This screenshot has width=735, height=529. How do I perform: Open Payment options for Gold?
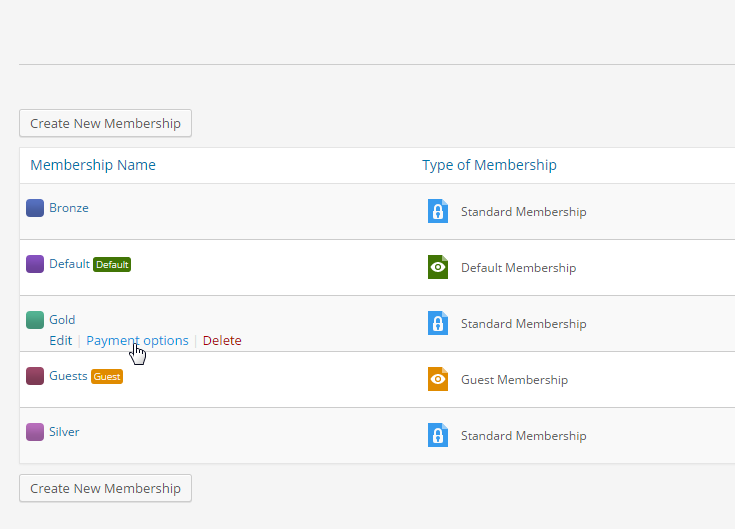pyautogui.click(x=137, y=341)
